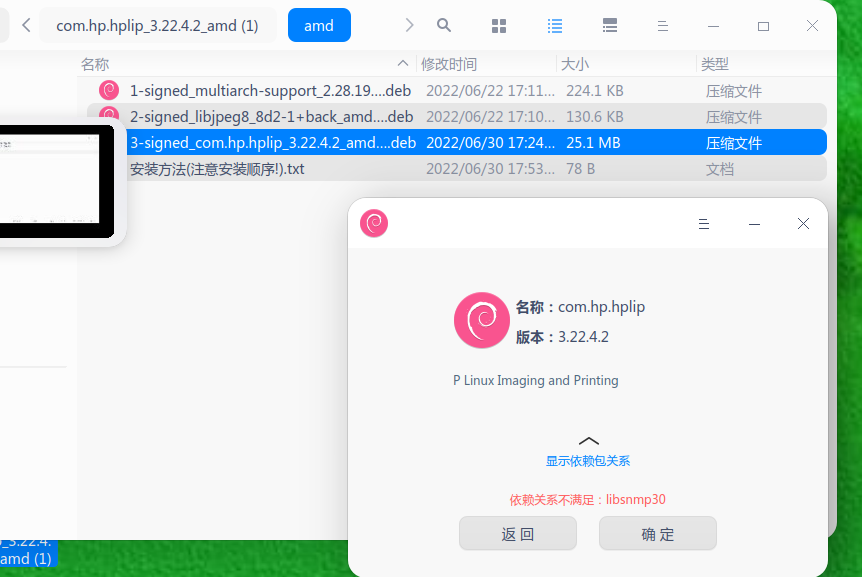Click the 返回 button
This screenshot has height=577, width=862.
pos(518,534)
